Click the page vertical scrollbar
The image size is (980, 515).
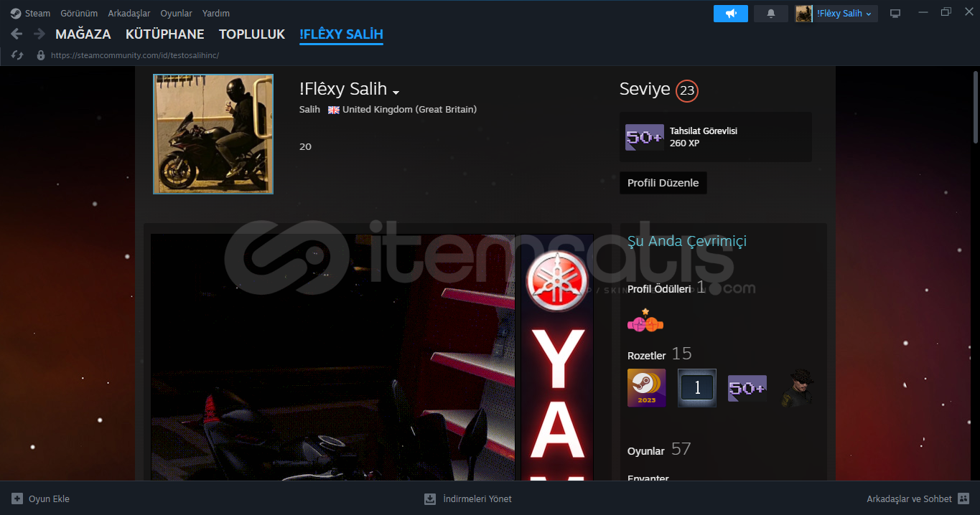(976, 106)
